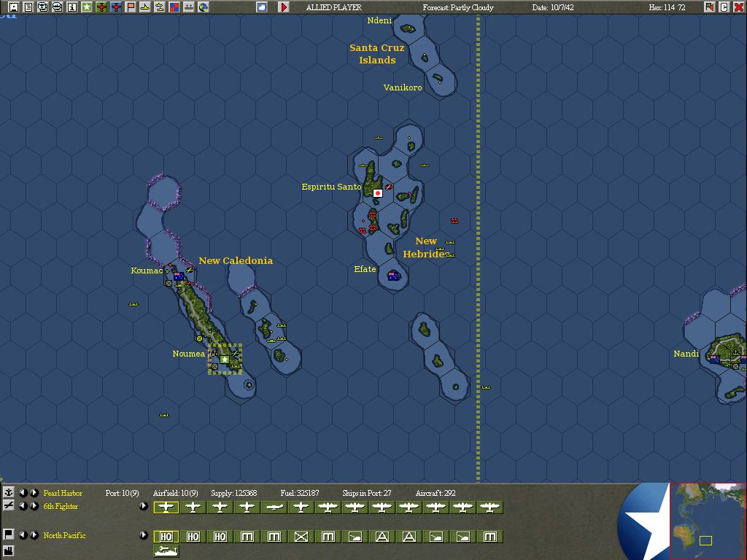Image resolution: width=747 pixels, height=560 pixels.
Task: Click the world minimap thumbnail
Action: point(708,521)
